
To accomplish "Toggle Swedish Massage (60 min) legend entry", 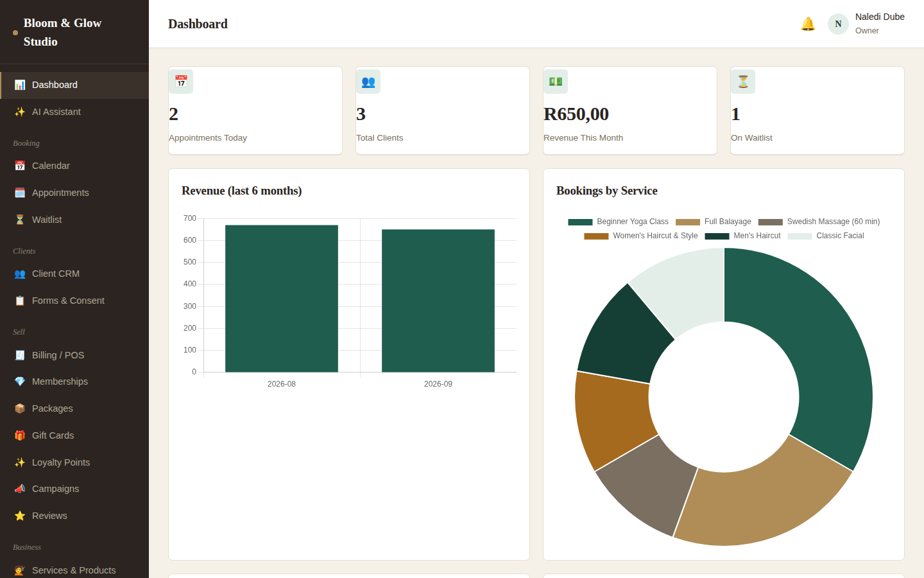I will point(819,222).
